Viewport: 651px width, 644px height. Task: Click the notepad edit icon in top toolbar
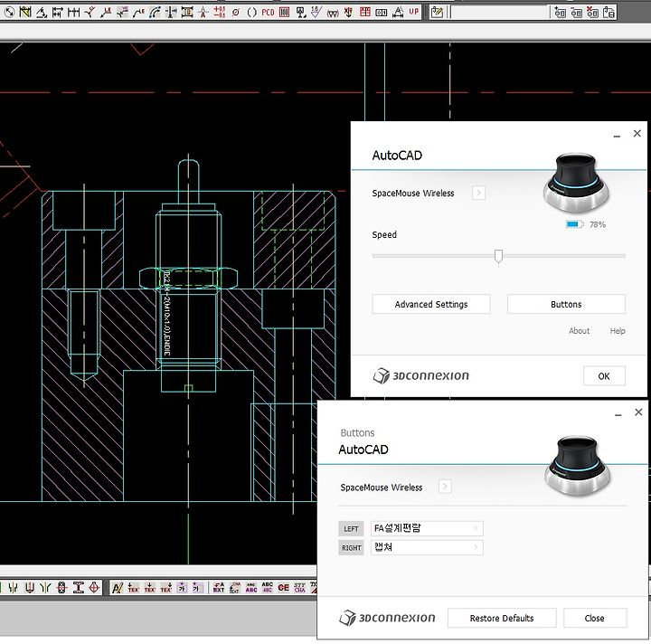point(437,12)
